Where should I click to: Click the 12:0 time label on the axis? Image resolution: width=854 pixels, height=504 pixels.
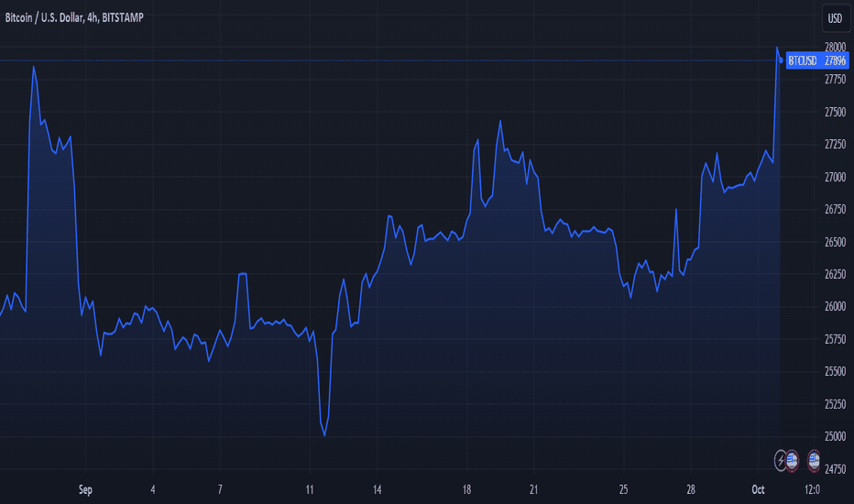pos(812,490)
